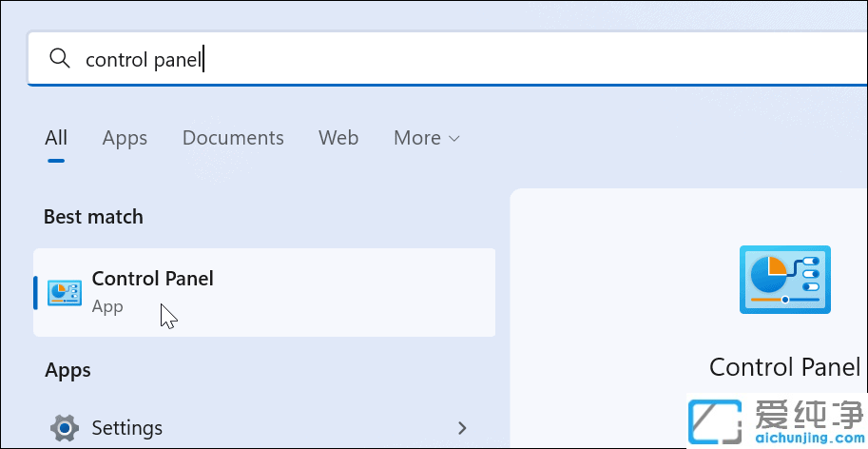Expand the Settings result arrow
The height and width of the screenshot is (449, 868).
coord(462,428)
